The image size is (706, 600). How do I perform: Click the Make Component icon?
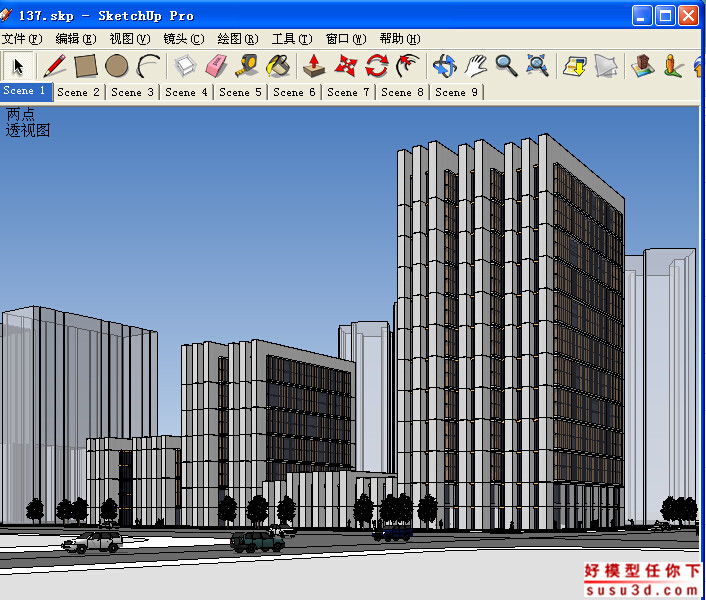186,66
